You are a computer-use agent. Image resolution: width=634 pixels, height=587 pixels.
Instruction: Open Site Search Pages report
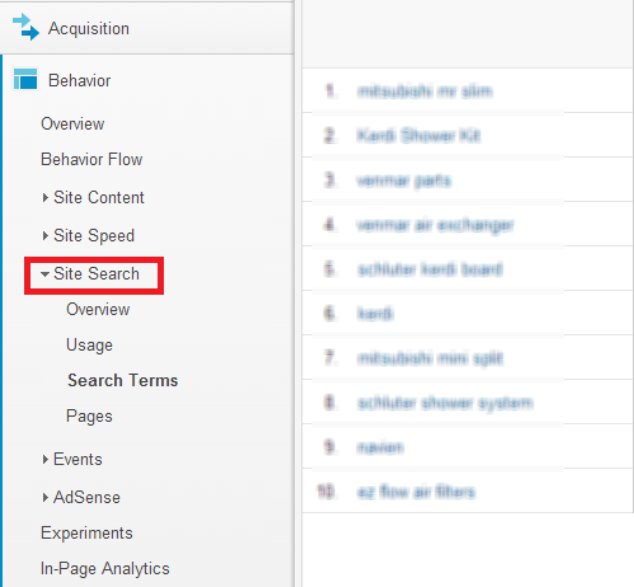(x=89, y=416)
